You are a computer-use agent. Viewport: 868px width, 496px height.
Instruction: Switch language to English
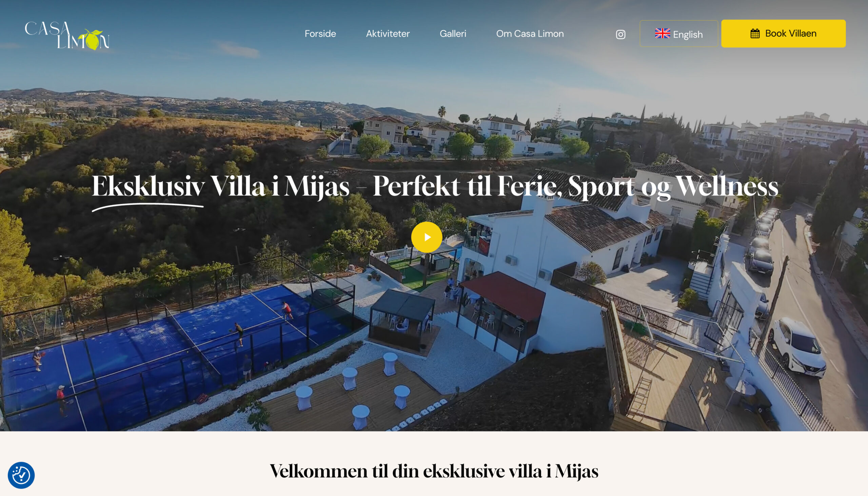pos(678,34)
